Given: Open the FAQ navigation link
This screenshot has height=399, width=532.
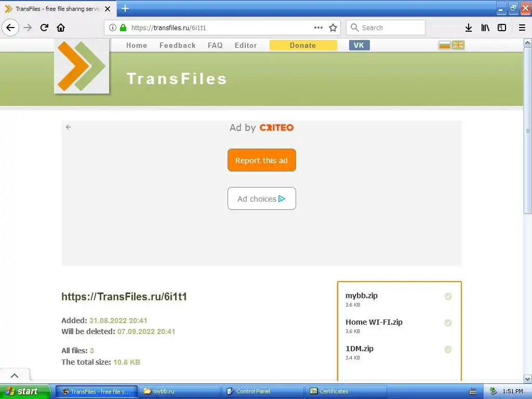Looking at the screenshot, I should click(x=215, y=45).
